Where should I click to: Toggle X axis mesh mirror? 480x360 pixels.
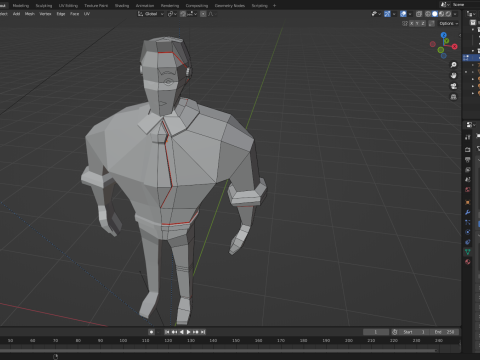411,23
